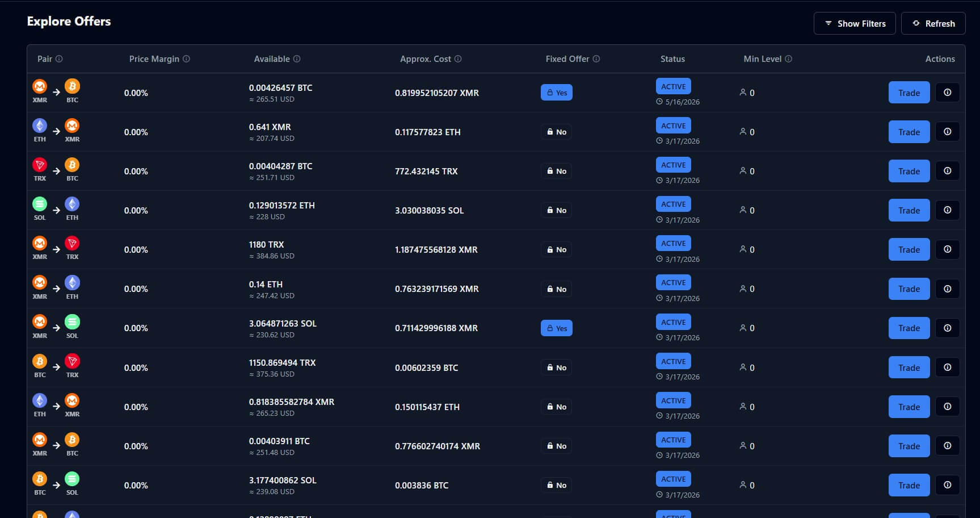Screen dimensions: 980x518
Task: Open the Show Filters button
Action: 855,23
